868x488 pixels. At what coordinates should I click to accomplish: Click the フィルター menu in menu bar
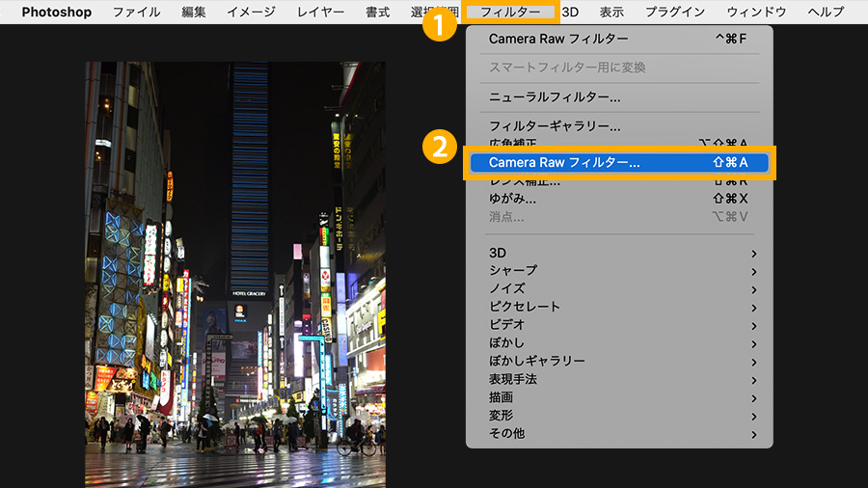[x=510, y=12]
